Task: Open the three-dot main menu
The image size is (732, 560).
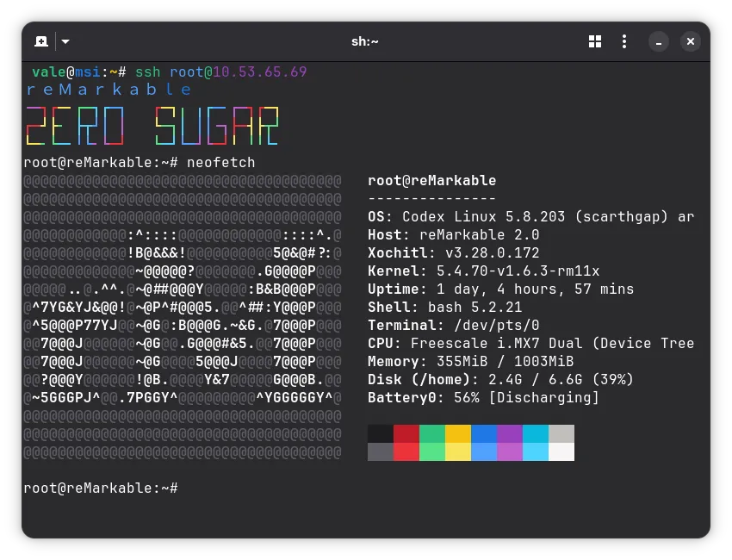Action: coord(624,41)
